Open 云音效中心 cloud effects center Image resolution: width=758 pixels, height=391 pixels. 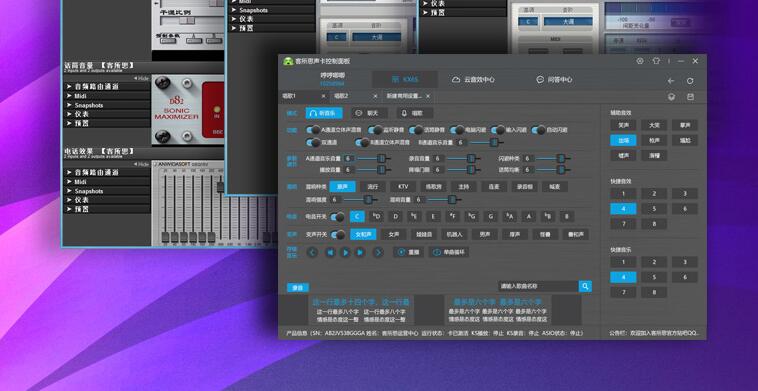click(x=473, y=80)
